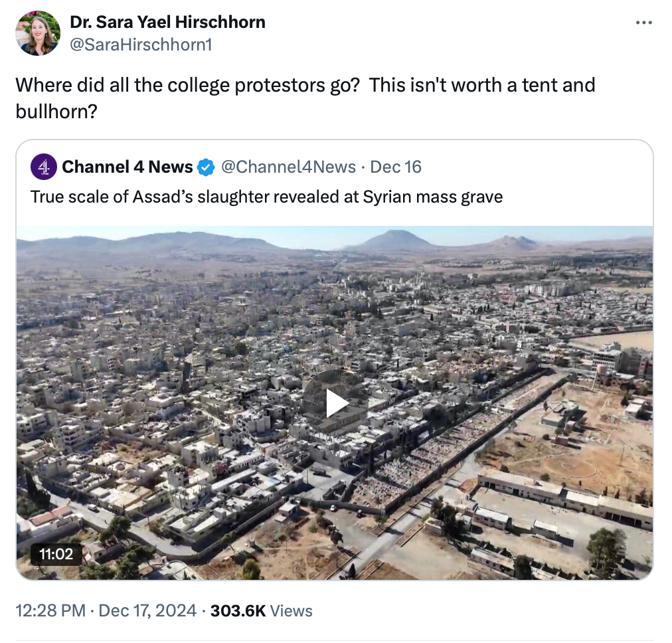Open the quoted tweet's Dec 16 date
Viewport: 672px width, 643px height.
click(x=396, y=167)
